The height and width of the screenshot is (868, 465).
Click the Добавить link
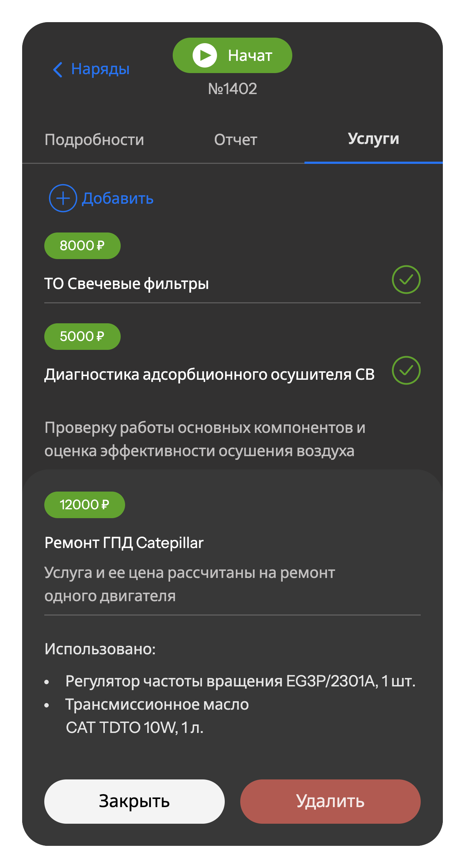tap(117, 199)
